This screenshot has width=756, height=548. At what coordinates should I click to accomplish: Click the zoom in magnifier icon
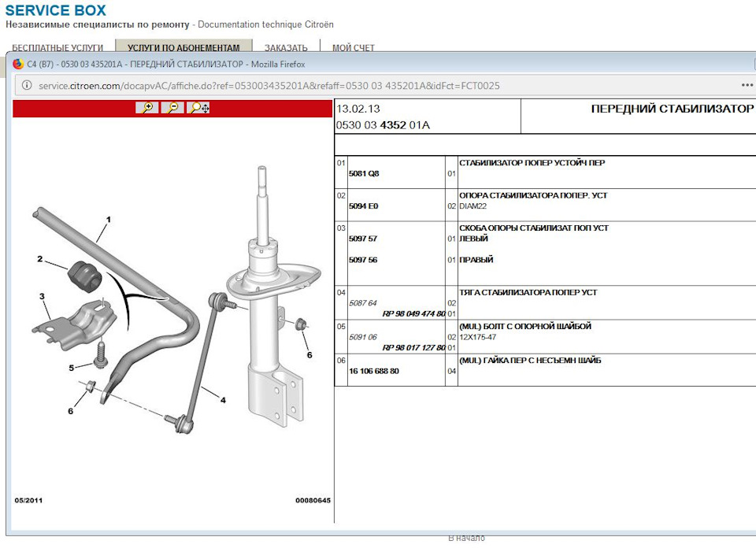147,108
